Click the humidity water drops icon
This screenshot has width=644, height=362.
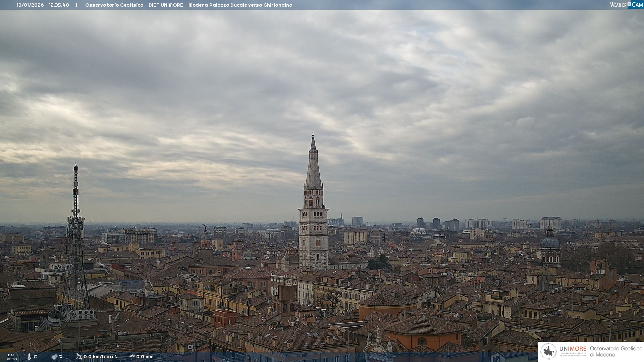(54, 357)
